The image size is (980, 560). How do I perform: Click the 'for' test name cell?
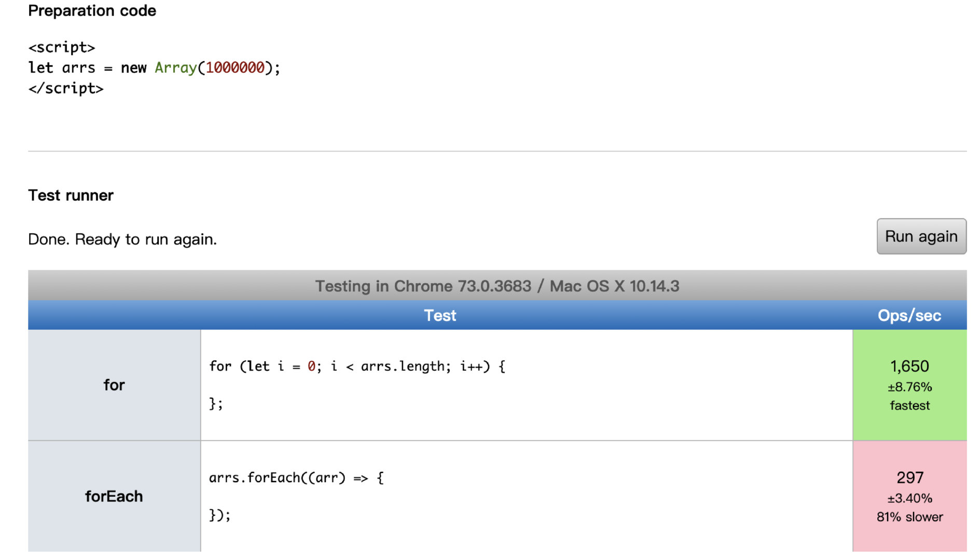coord(114,385)
